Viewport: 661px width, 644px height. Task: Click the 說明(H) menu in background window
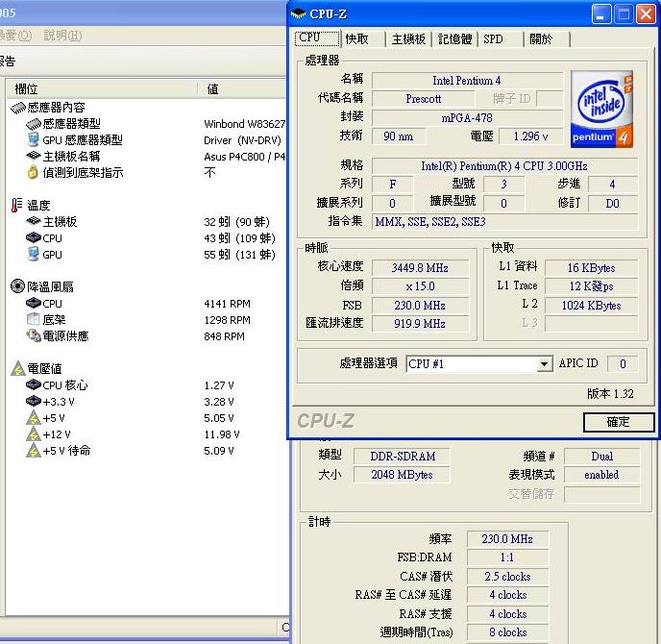[x=62, y=36]
